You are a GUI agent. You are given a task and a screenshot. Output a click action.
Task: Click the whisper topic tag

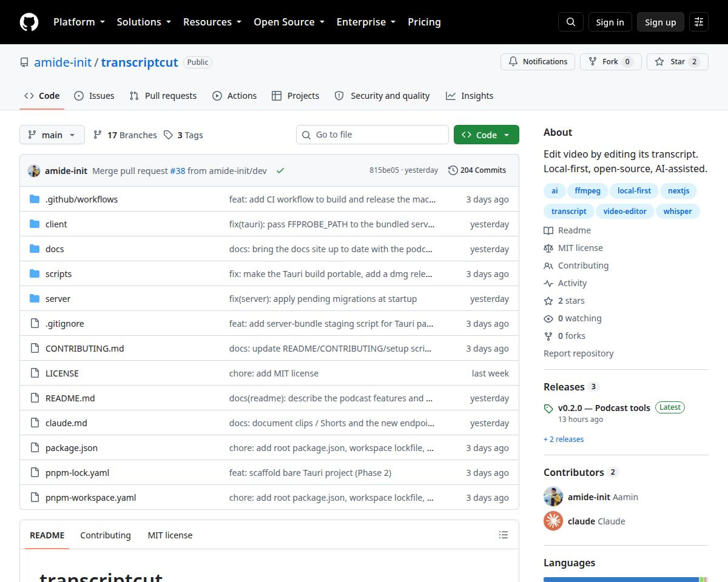678,211
